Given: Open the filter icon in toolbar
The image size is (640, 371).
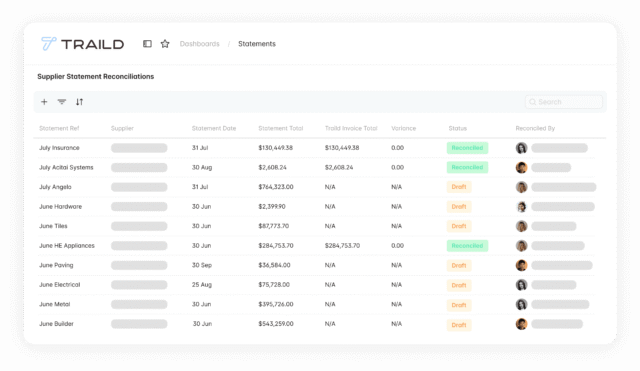Looking at the screenshot, I should pos(62,102).
